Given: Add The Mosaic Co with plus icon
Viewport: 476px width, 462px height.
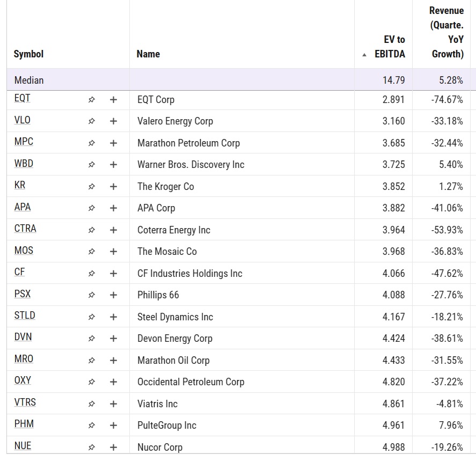Looking at the screenshot, I should pyautogui.click(x=113, y=251).
